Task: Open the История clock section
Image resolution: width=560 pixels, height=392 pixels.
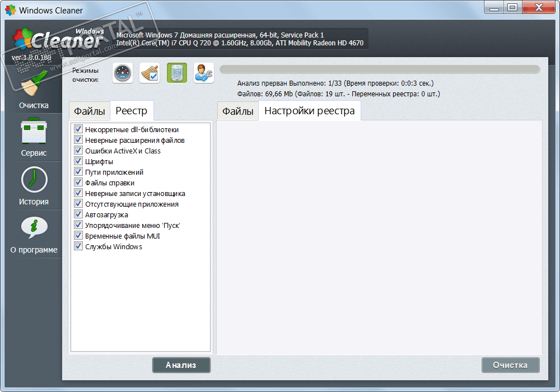Action: (34, 186)
